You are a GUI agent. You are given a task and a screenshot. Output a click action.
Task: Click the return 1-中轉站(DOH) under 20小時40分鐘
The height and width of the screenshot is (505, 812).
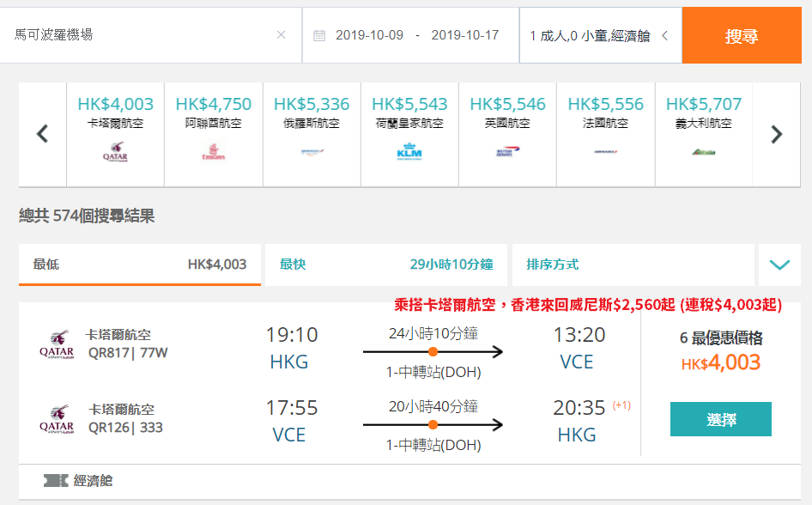433,445
